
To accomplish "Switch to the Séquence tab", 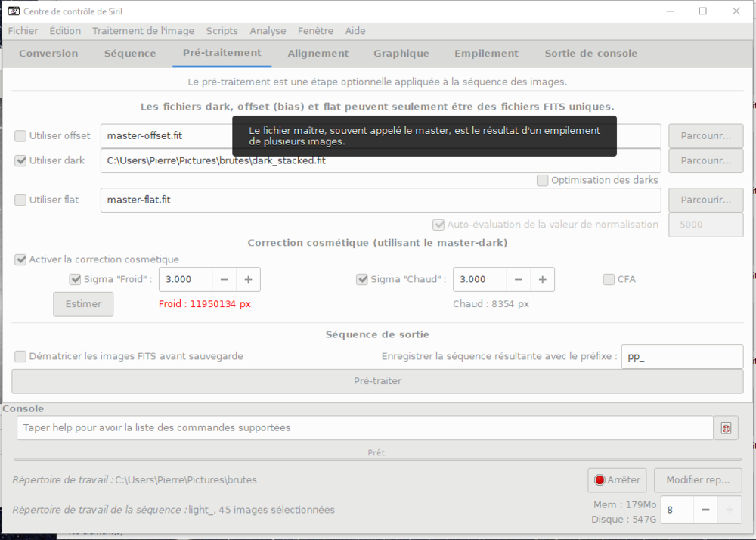I will (130, 54).
